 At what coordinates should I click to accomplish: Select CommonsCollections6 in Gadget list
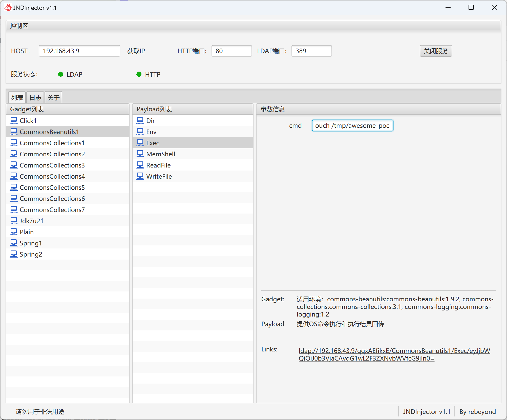click(52, 199)
